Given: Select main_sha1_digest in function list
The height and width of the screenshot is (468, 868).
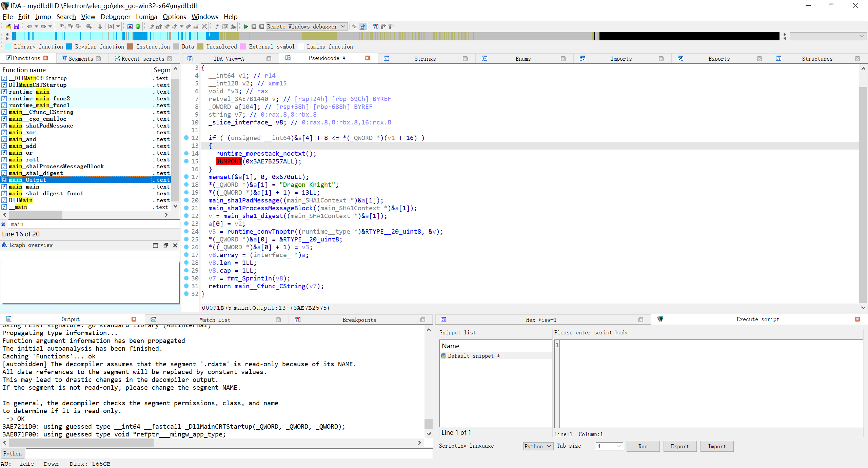Looking at the screenshot, I should 86,173.
